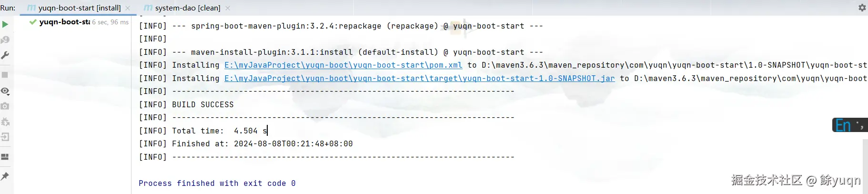Click the Exit import icon in sidebar
The width and height of the screenshot is (868, 194).
[5, 137]
